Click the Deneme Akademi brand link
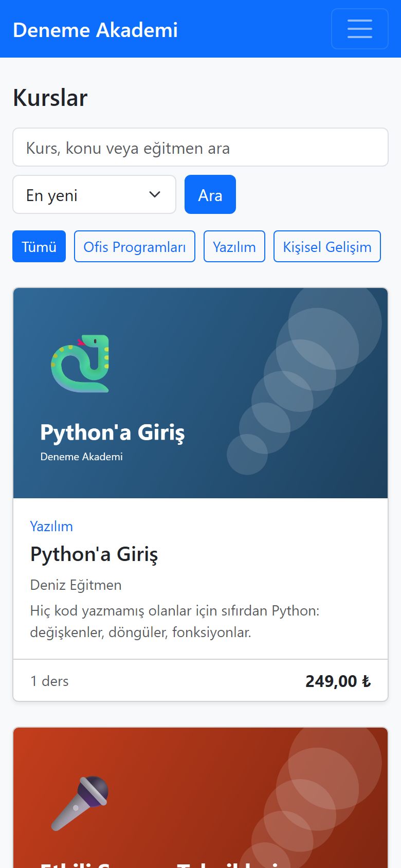 pos(95,30)
